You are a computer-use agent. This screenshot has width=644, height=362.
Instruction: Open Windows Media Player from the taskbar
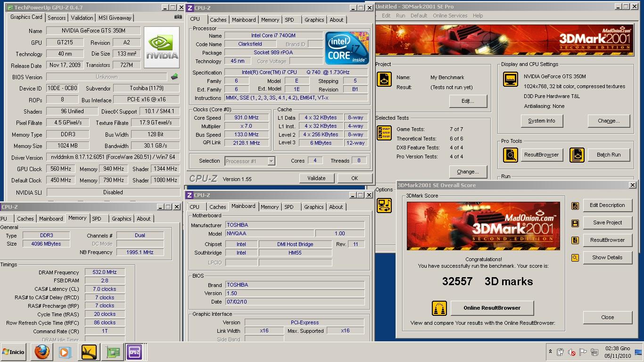click(x=65, y=352)
